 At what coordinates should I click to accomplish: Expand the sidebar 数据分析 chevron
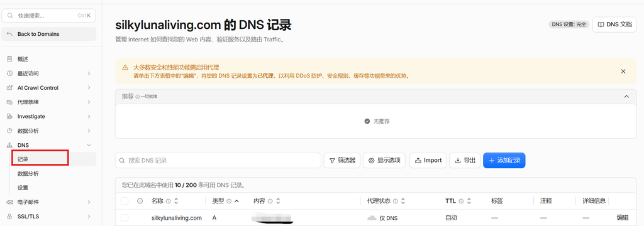point(89,131)
